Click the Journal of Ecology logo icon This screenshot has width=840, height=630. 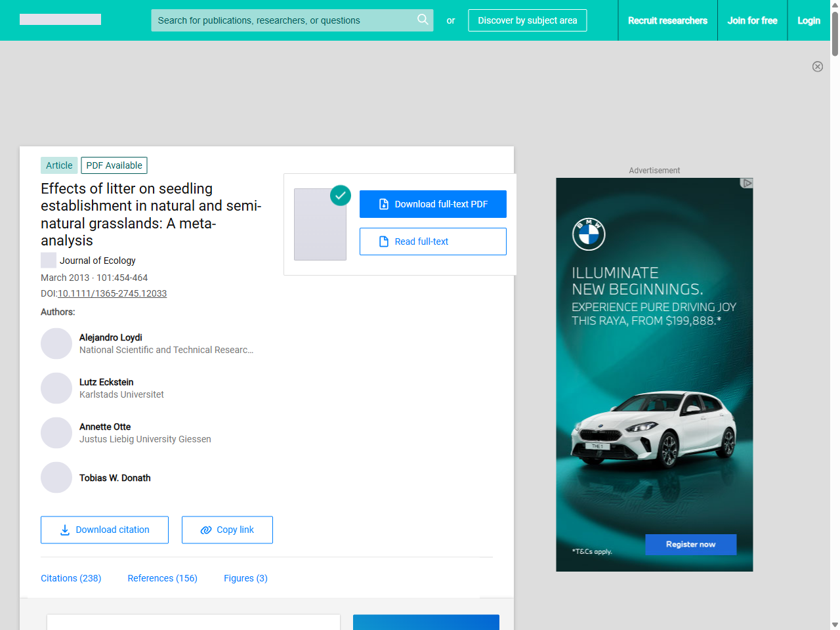49,261
